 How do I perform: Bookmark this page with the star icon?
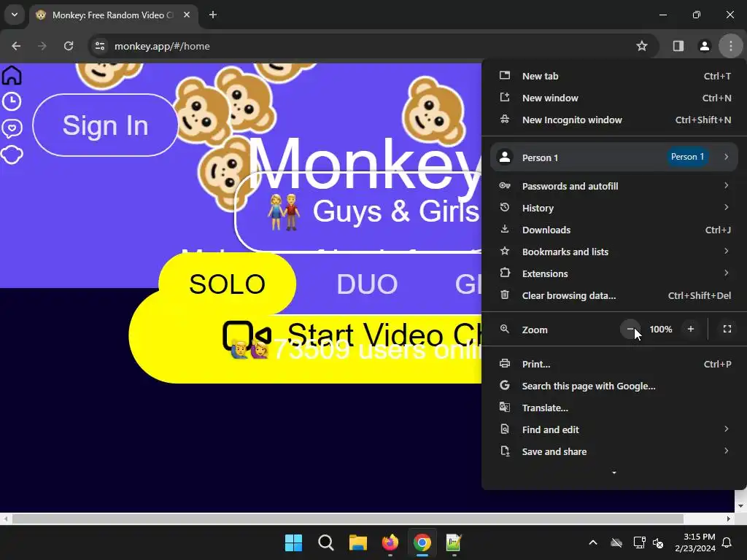[642, 46]
